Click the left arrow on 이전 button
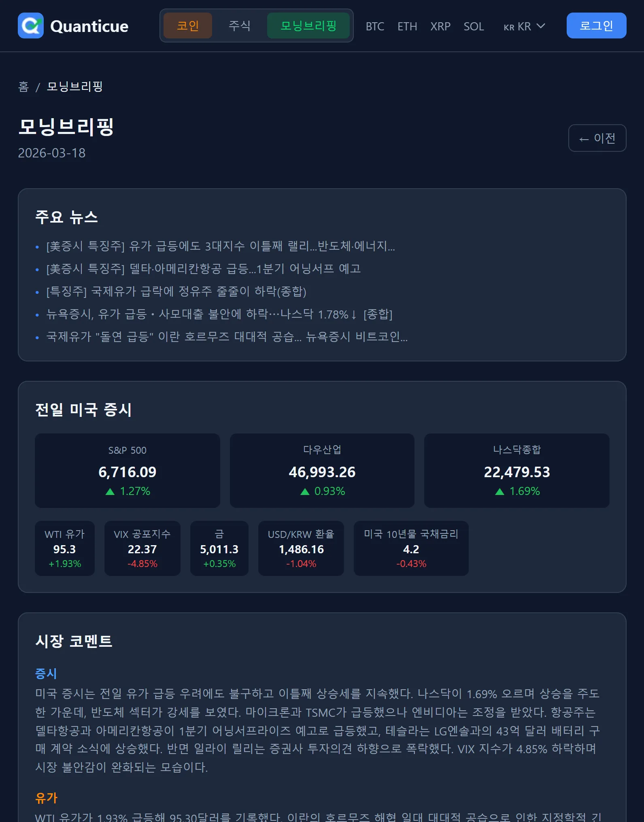 [583, 138]
